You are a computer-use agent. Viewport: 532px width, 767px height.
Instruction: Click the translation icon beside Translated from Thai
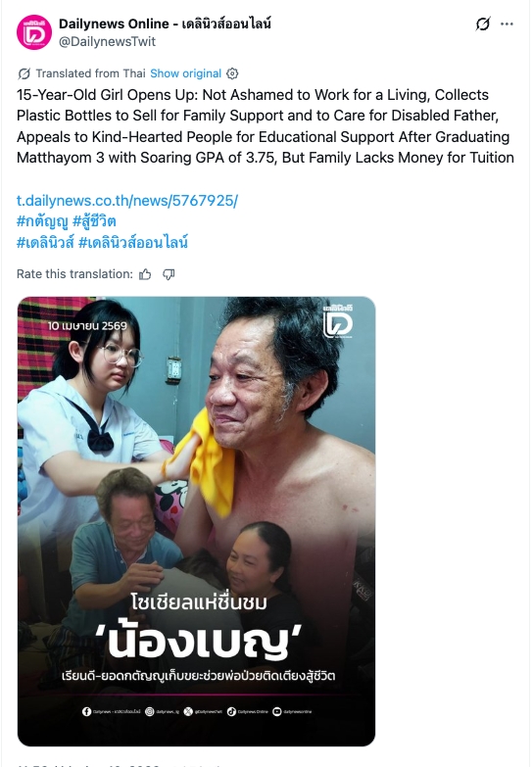(x=24, y=73)
